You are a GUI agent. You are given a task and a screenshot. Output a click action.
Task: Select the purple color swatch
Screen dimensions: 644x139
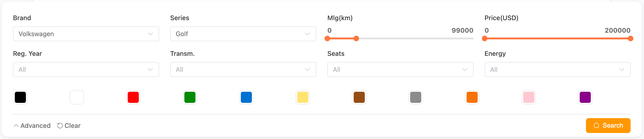click(x=585, y=97)
